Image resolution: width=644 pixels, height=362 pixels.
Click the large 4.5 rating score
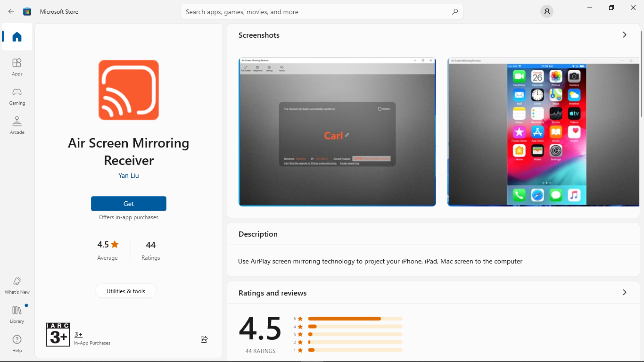(x=260, y=328)
